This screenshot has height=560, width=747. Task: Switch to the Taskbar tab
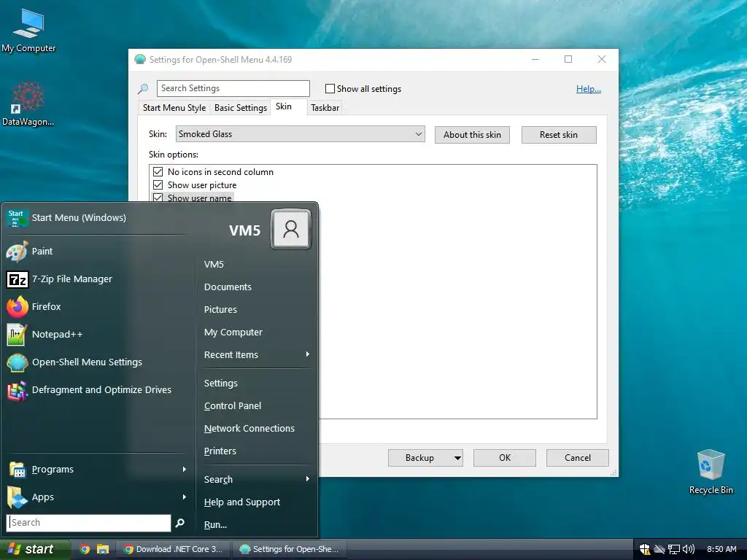tap(325, 108)
